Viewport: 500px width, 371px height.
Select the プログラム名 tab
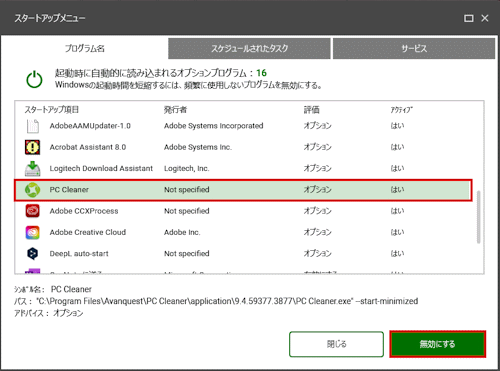point(85,49)
